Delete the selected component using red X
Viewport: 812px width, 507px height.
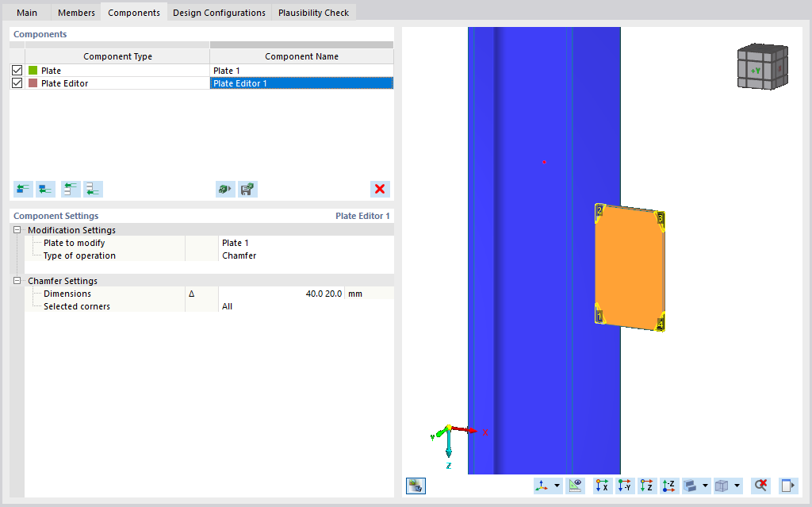(380, 189)
